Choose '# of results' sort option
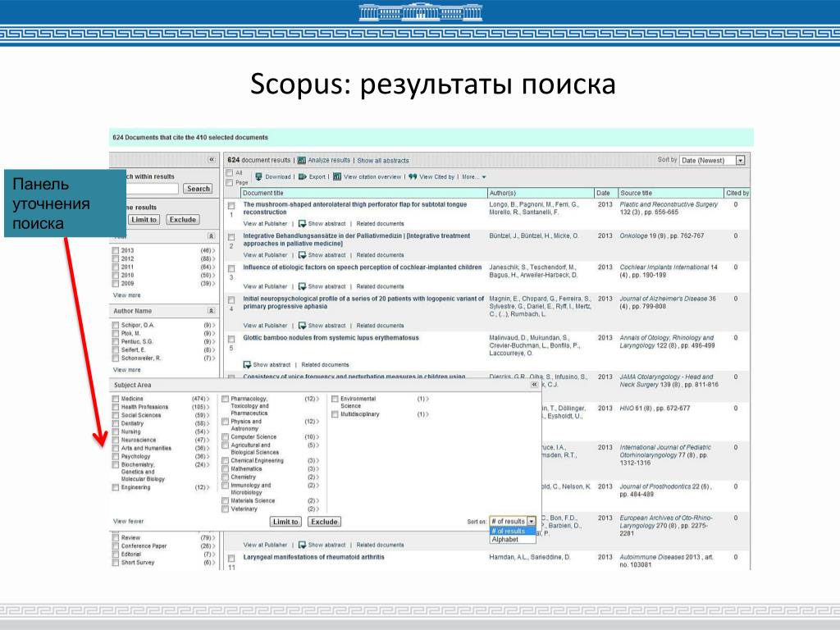The image size is (840, 630). [513, 532]
